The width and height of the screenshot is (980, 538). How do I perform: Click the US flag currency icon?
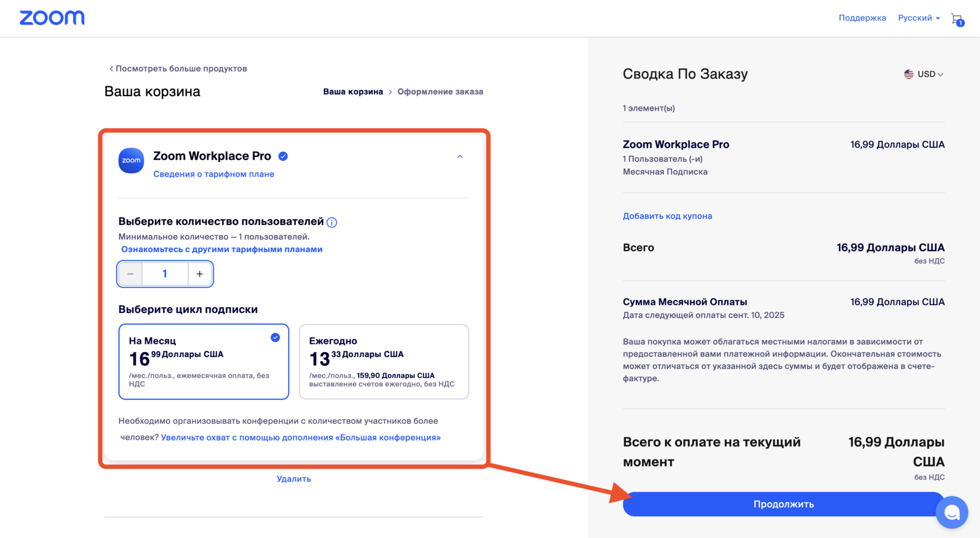tap(909, 74)
